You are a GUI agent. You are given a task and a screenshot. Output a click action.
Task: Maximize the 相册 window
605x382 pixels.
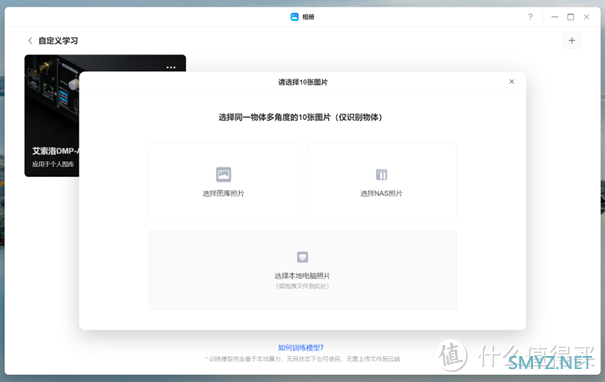click(x=570, y=17)
